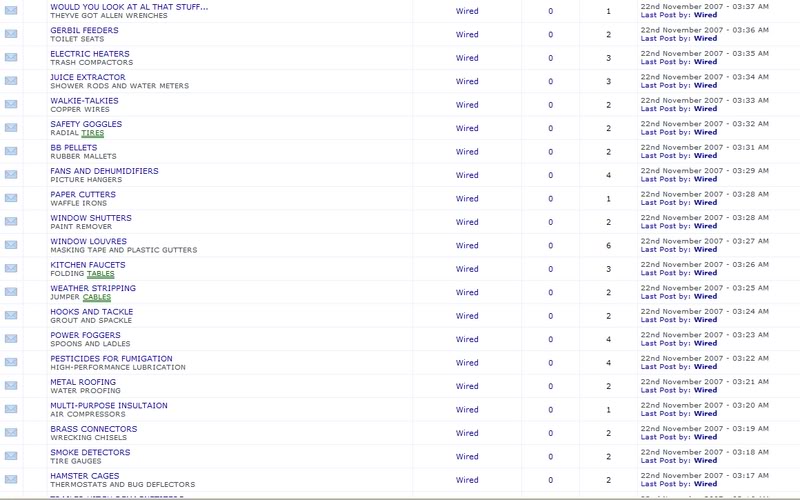Click underlined TABLES keyword under KITCHEN FAUCETS
Viewport: 800px width, 500px height.
click(101, 273)
